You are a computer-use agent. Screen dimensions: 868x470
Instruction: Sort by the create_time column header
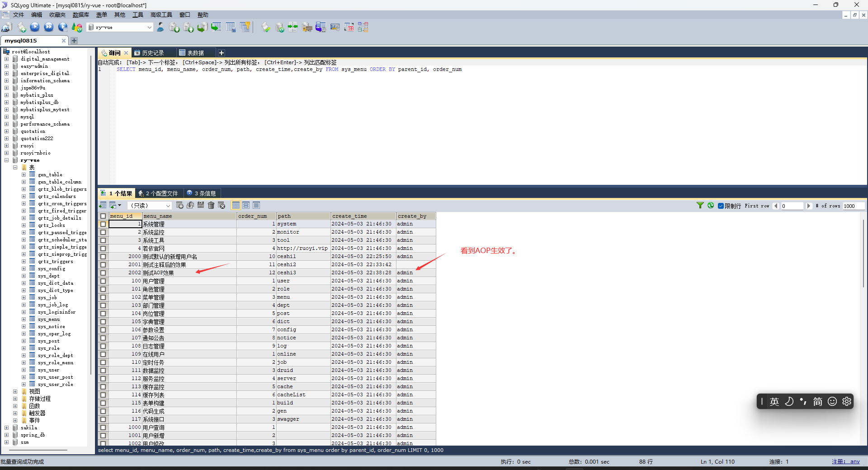pyautogui.click(x=363, y=216)
